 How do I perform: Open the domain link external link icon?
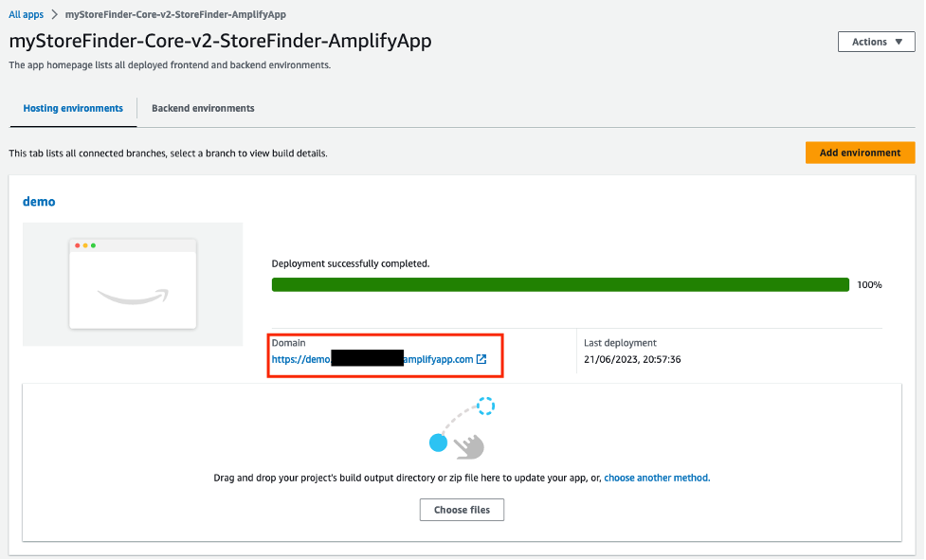[x=482, y=360]
